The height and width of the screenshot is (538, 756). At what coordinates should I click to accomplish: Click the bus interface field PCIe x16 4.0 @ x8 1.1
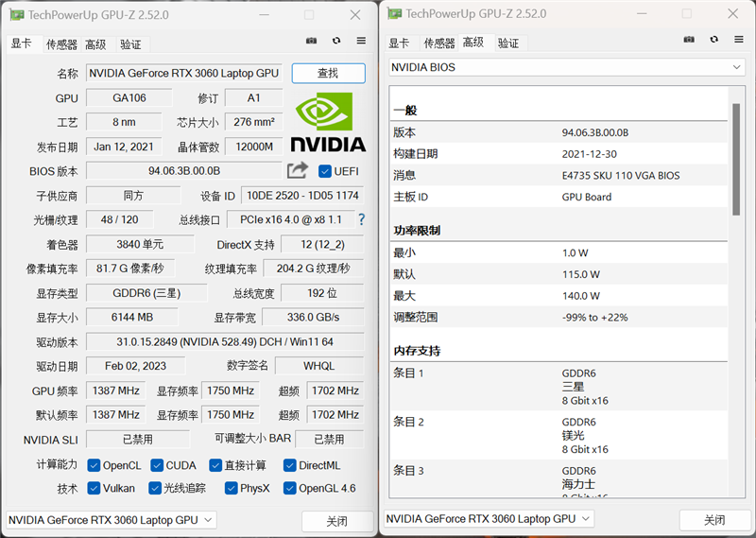pyautogui.click(x=291, y=219)
